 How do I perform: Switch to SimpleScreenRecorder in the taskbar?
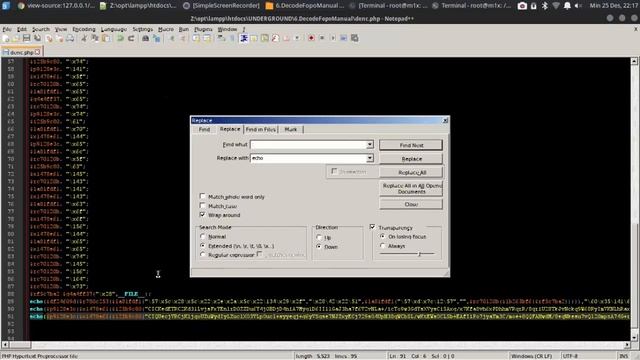coord(221,6)
